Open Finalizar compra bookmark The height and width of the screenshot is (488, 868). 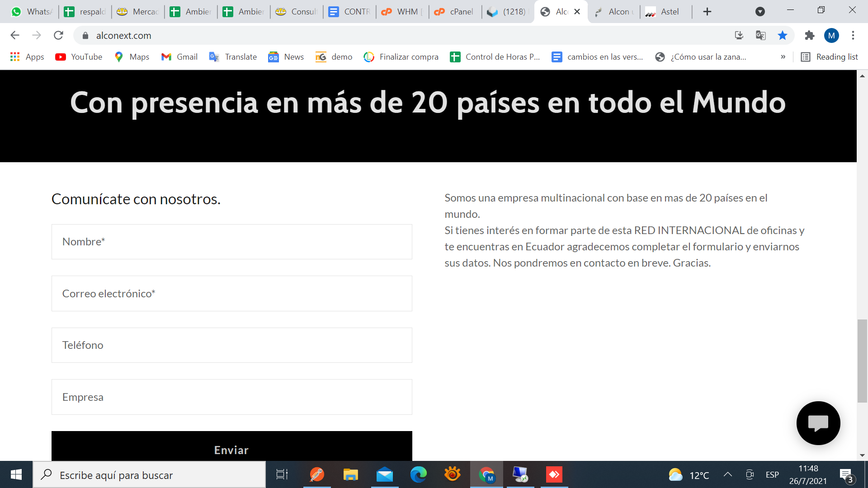tap(401, 57)
